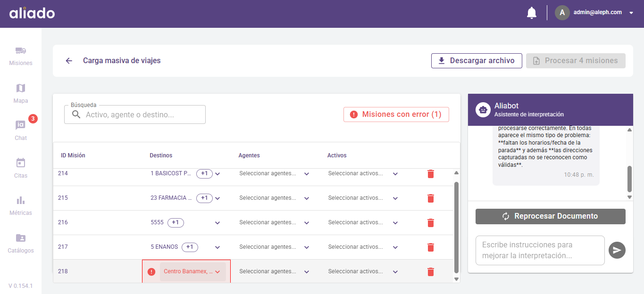The image size is (644, 294).
Task: Open Chat with 3 unread messages
Action: point(21,131)
